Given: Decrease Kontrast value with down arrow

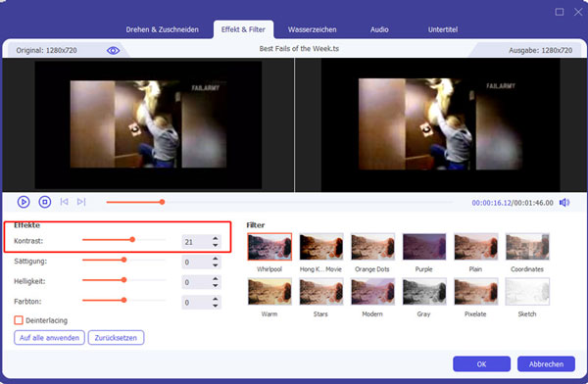Looking at the screenshot, I should tap(216, 245).
